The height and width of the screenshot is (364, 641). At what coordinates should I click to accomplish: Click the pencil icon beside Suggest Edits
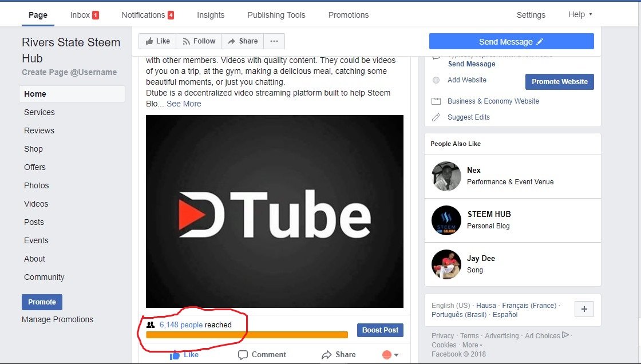[x=436, y=117]
